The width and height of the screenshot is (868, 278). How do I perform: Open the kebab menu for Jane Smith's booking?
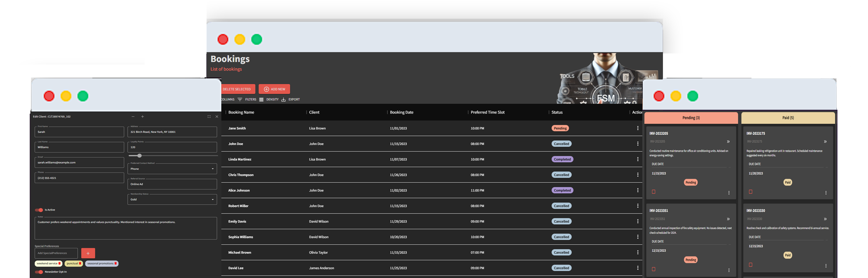(x=638, y=128)
